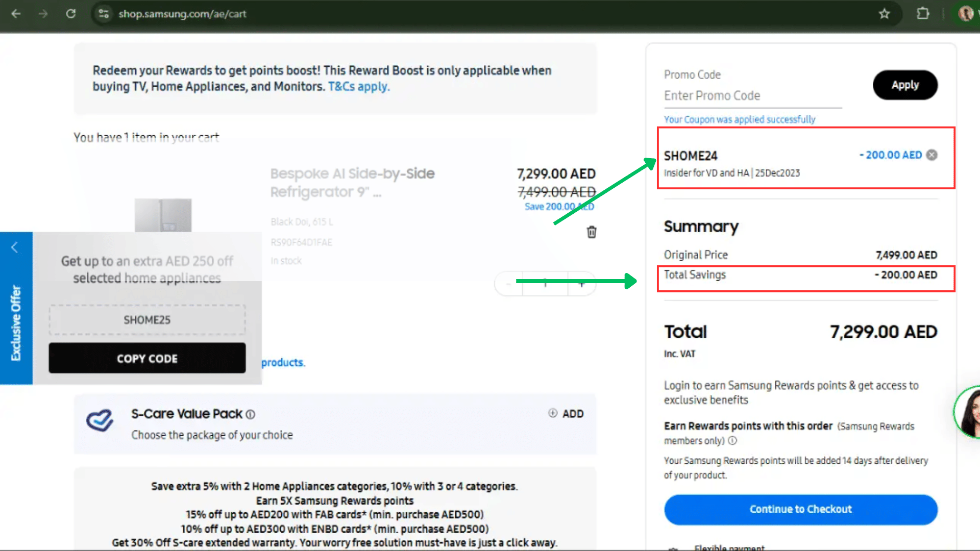Open the T&Cs apply link
980x551 pixels.
(358, 86)
